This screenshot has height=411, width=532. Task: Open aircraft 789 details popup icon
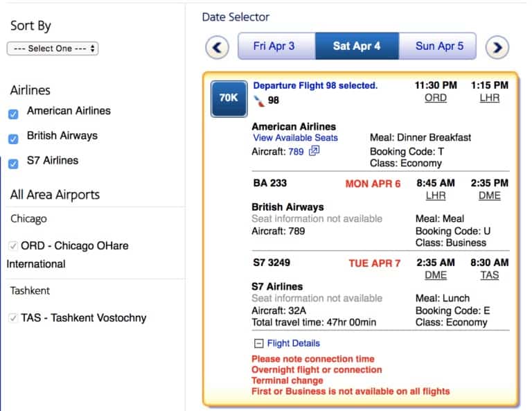pos(314,150)
